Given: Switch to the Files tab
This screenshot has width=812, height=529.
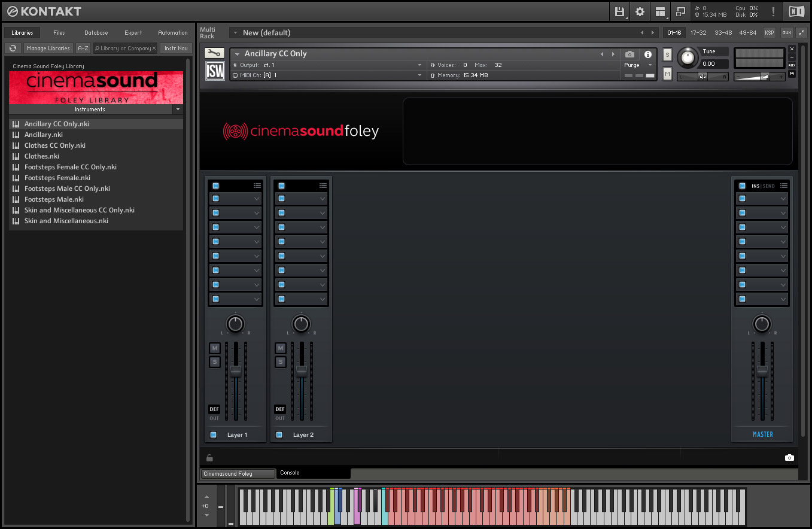Looking at the screenshot, I should [x=59, y=33].
